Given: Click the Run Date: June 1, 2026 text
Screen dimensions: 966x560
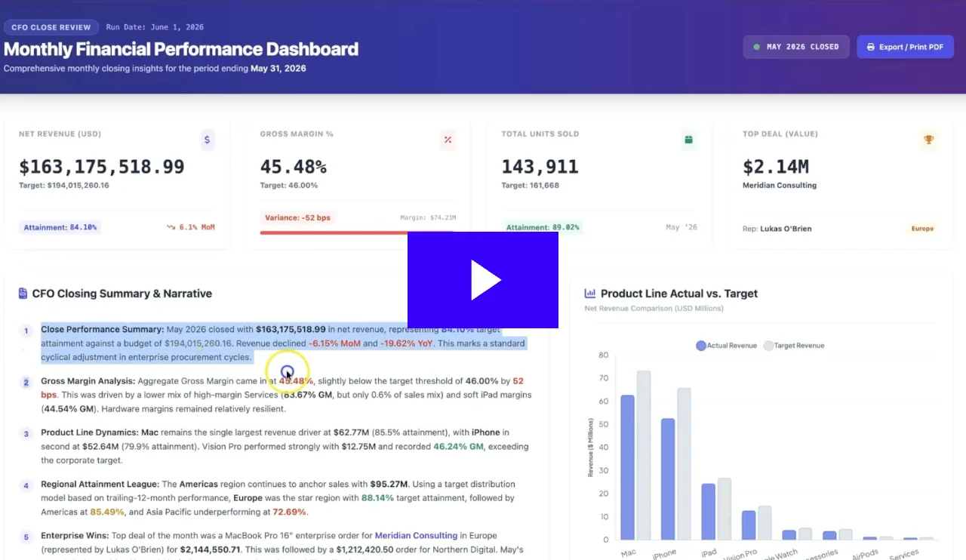Looking at the screenshot, I should pos(155,27).
